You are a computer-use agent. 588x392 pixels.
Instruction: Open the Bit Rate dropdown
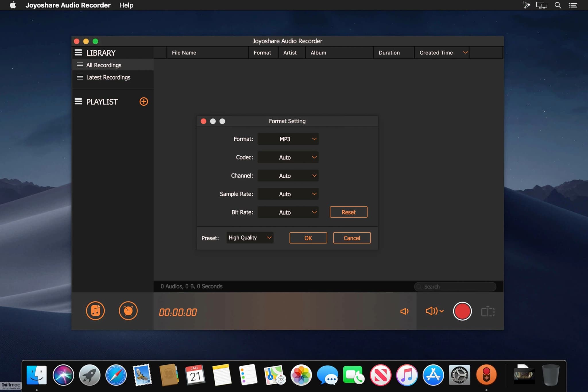(288, 212)
